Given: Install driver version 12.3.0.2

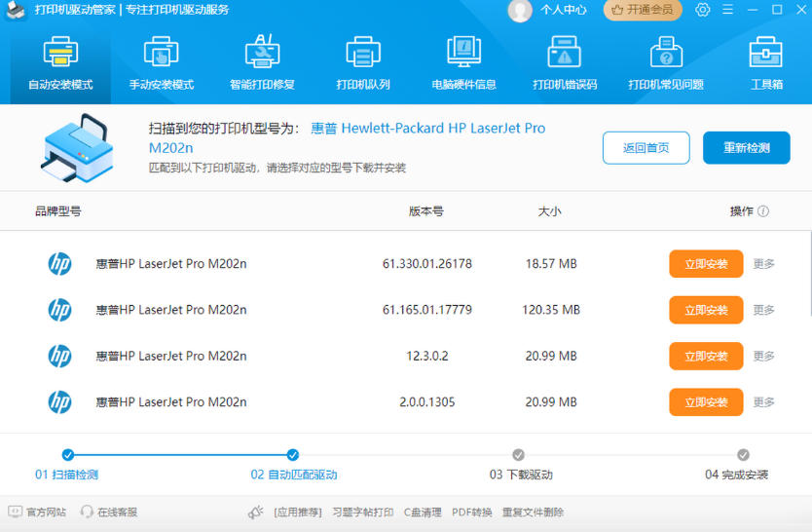Looking at the screenshot, I should tap(706, 356).
